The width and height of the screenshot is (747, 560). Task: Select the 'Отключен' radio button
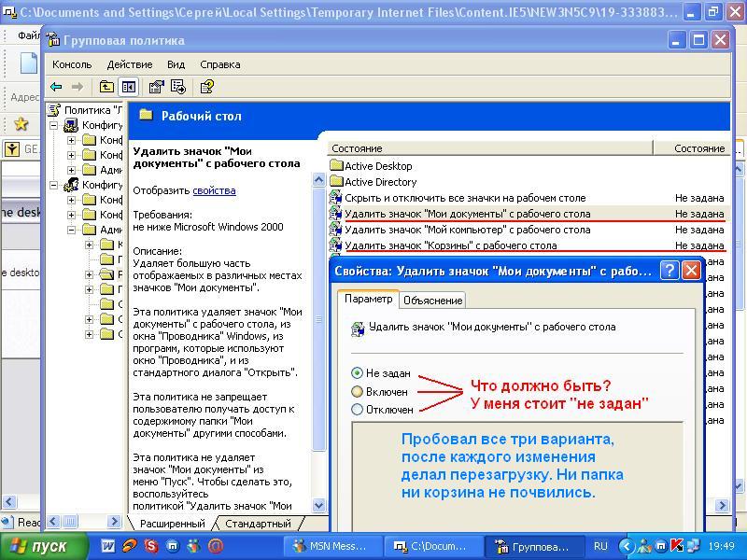357,409
